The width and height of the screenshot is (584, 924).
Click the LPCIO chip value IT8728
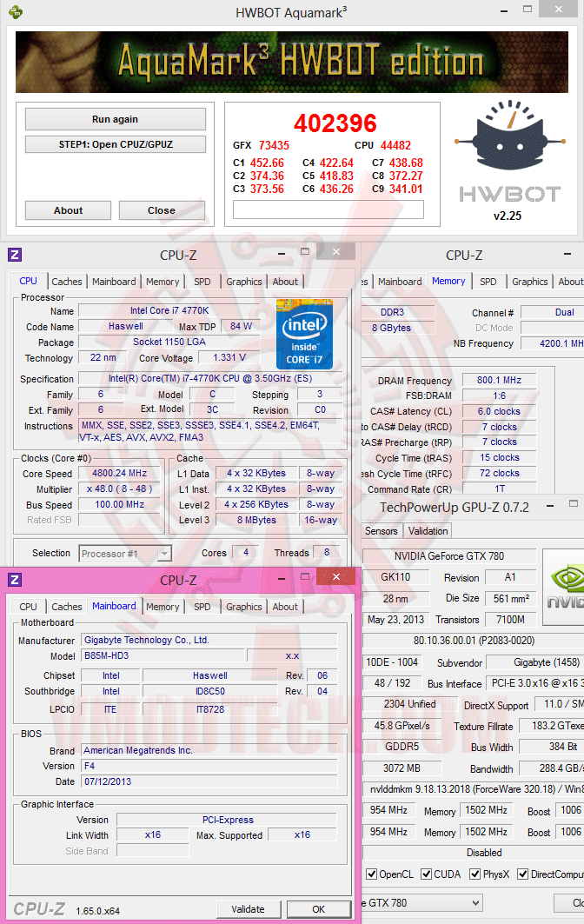click(x=210, y=709)
